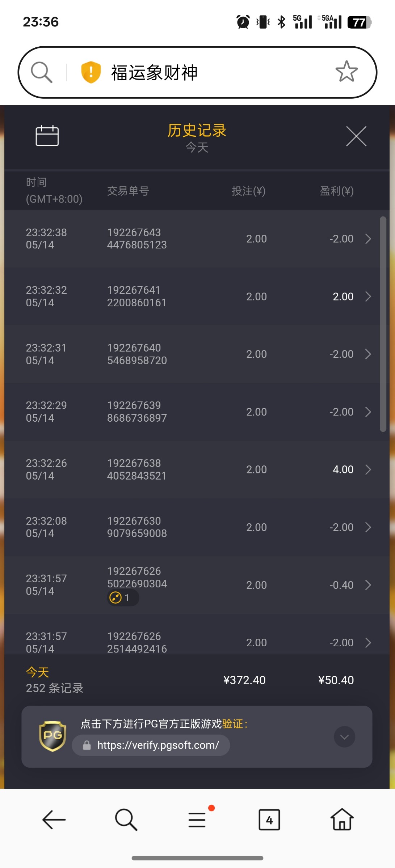
Task: Tap the yellow security shield icon
Action: 91,72
